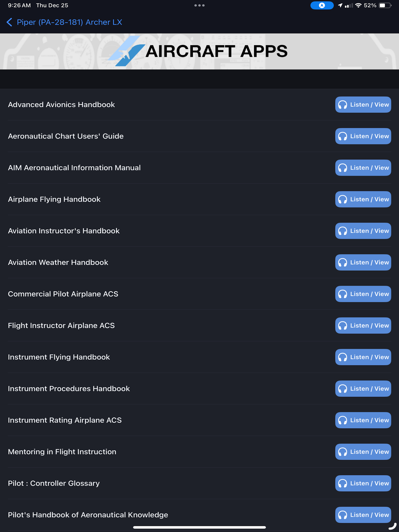
Task: Open the multitasking ellipsis menu at the top
Action: pos(199,5)
